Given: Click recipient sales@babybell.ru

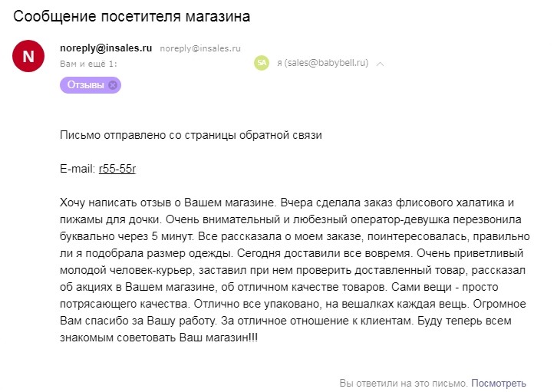Looking at the screenshot, I should point(322,63).
